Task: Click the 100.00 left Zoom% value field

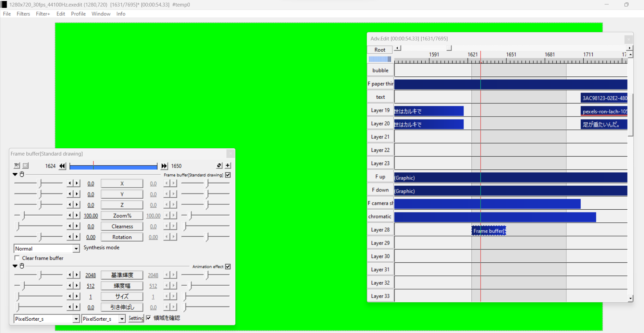Action: coord(91,215)
